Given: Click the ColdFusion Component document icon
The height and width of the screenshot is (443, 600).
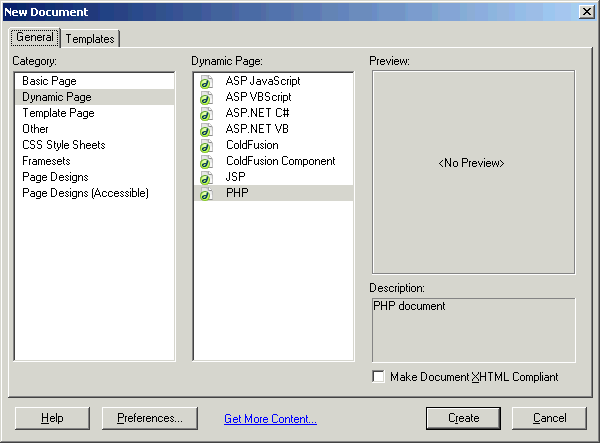Looking at the screenshot, I should click(206, 162).
